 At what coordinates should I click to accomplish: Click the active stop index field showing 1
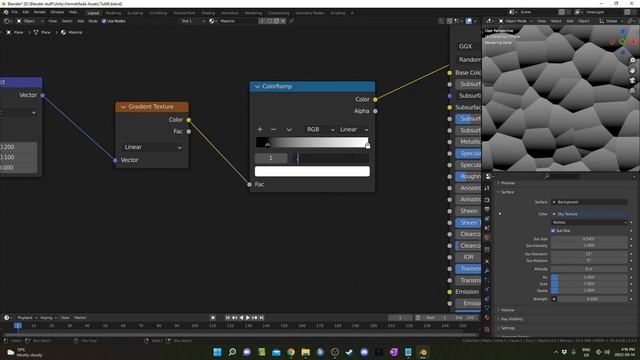[x=271, y=158]
